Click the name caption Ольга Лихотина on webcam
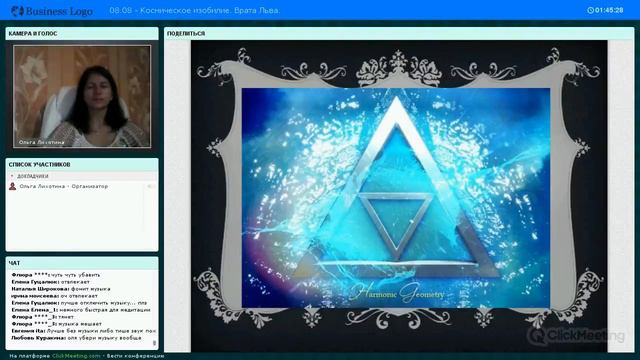 pyautogui.click(x=41, y=142)
